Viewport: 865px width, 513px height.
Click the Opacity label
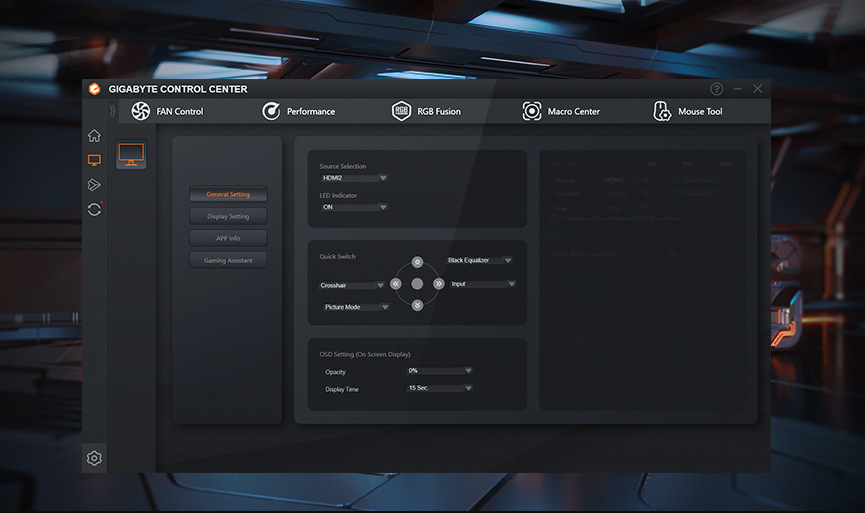point(335,372)
